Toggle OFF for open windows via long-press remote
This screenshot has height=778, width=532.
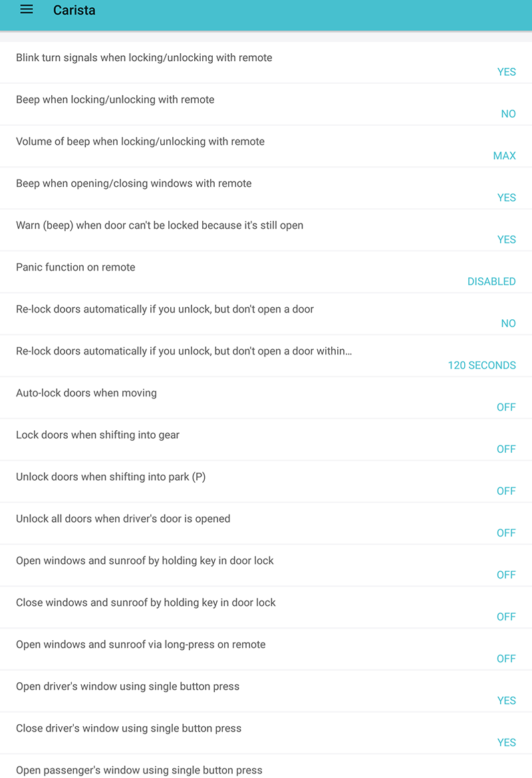[x=506, y=659]
